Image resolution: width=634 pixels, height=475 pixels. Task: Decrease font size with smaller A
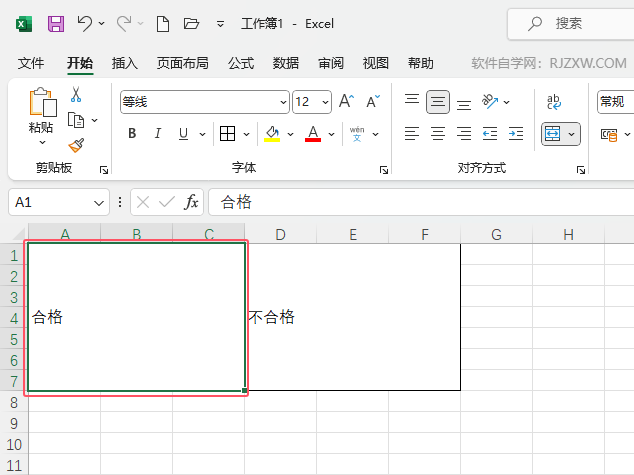[x=373, y=101]
